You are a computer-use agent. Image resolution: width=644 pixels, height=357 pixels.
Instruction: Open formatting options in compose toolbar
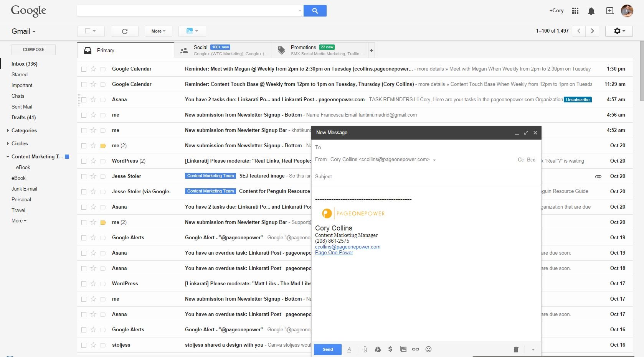[x=349, y=349]
